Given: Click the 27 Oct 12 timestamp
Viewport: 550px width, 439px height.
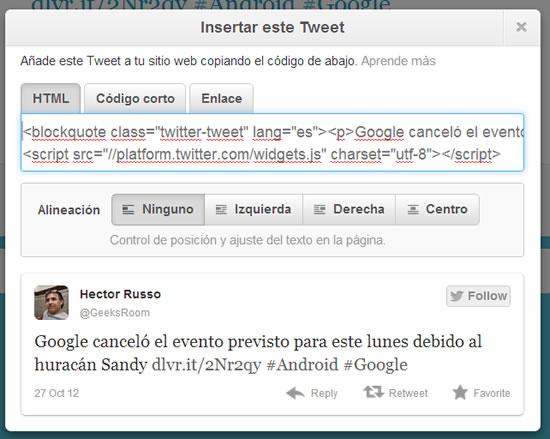Looking at the screenshot, I should (56, 393).
